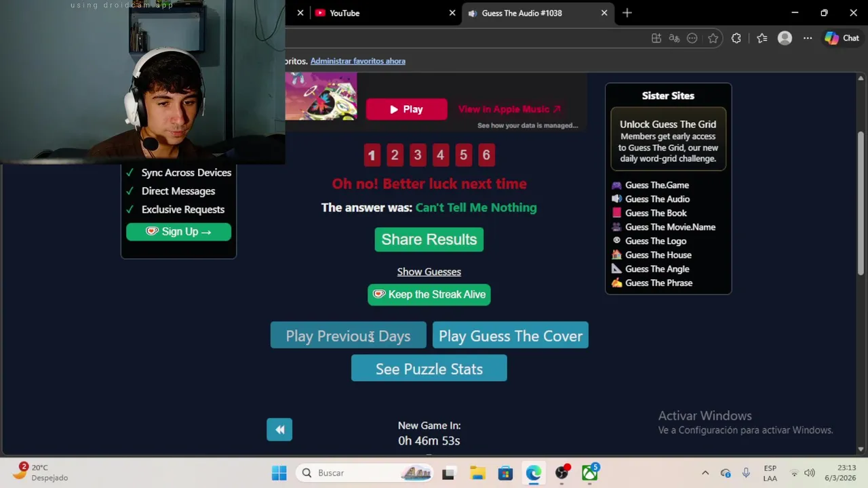The width and height of the screenshot is (868, 488).
Task: Open the favorites list icon
Action: (x=762, y=39)
